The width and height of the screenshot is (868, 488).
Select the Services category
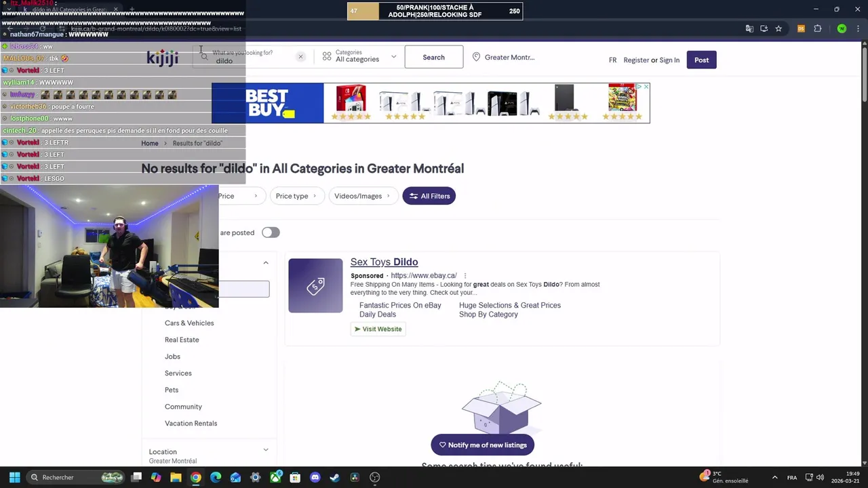(x=178, y=373)
